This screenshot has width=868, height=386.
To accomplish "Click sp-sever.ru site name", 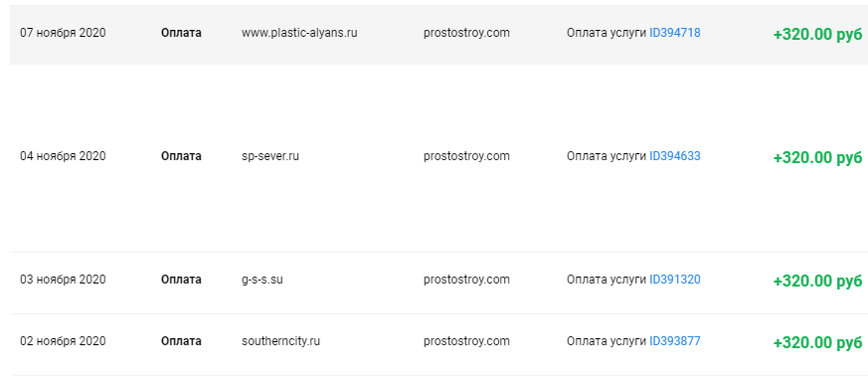I will pos(270,156).
